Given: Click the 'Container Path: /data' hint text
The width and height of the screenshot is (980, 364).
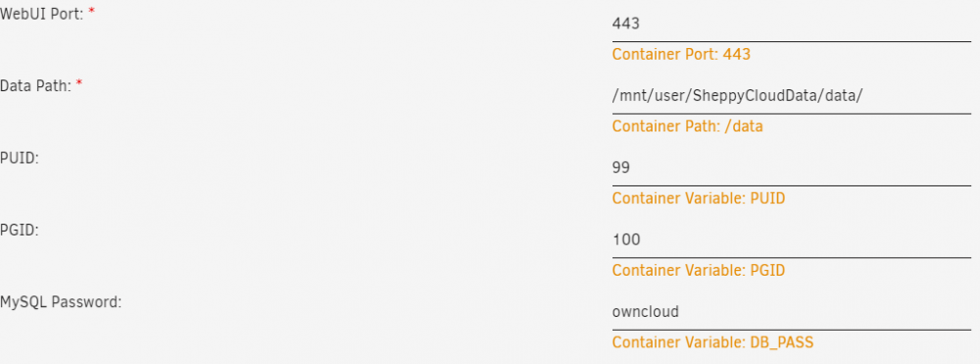Looking at the screenshot, I should (688, 127).
